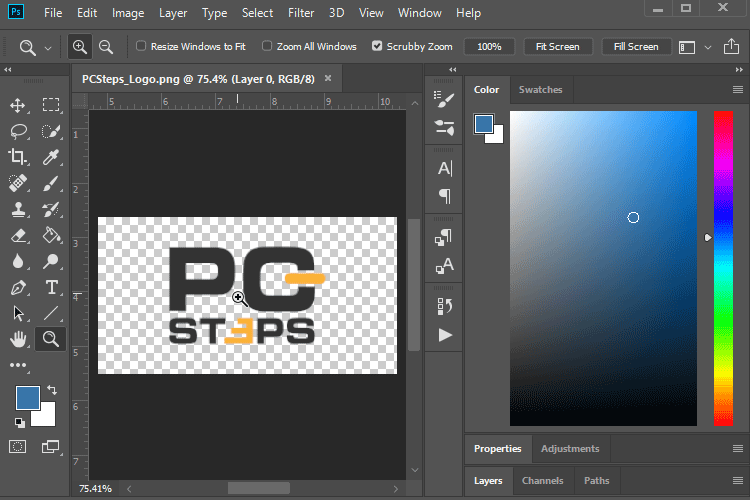Select the Crop tool
Image resolution: width=750 pixels, height=500 pixels.
coord(18,156)
